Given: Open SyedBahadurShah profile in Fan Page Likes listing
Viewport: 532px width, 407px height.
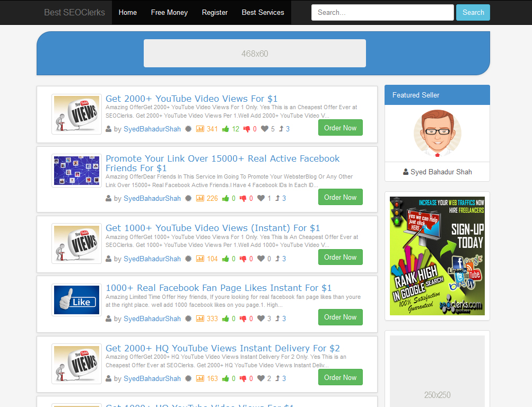Looking at the screenshot, I should click(x=152, y=319).
